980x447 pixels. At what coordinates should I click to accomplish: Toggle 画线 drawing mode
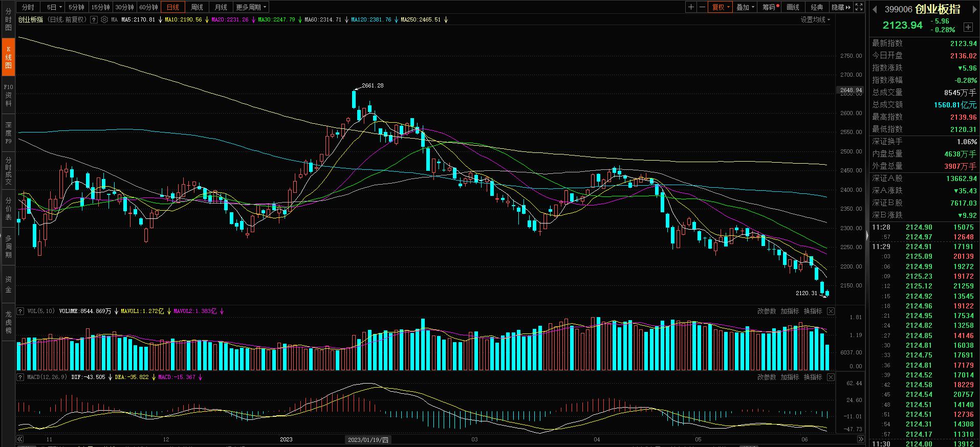click(x=793, y=7)
